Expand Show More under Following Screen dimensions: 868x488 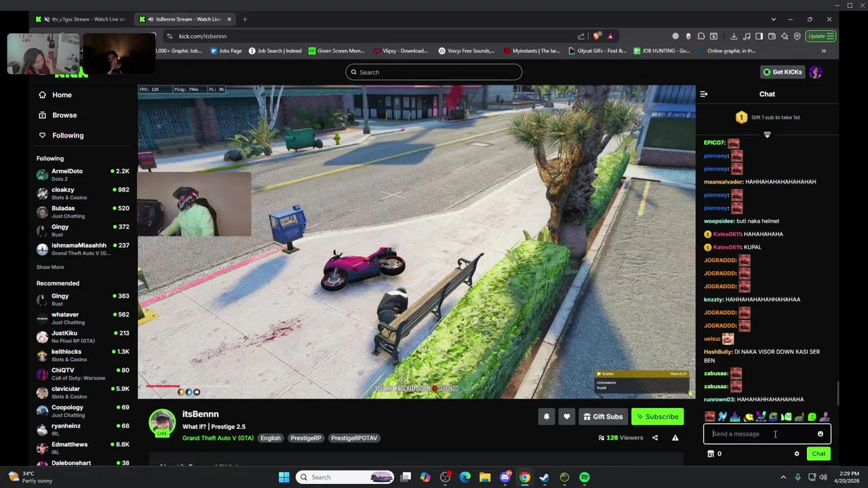50,267
